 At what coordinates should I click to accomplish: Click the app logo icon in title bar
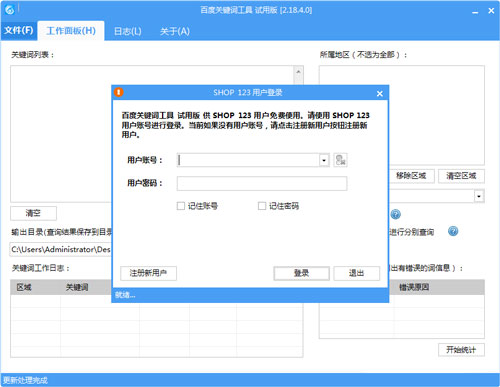[10, 10]
